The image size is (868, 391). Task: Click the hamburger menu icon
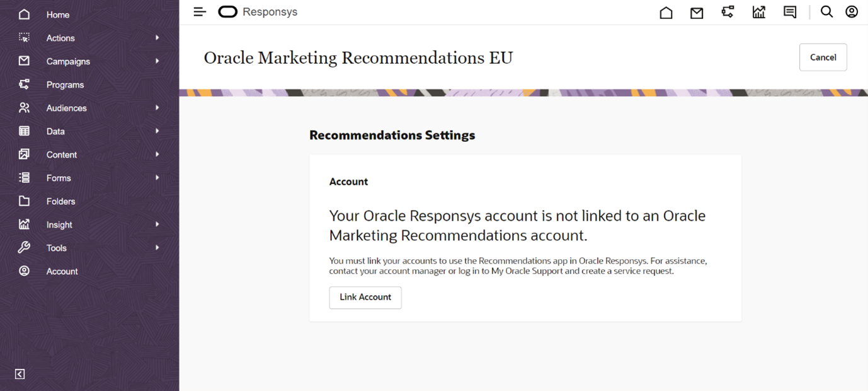200,12
